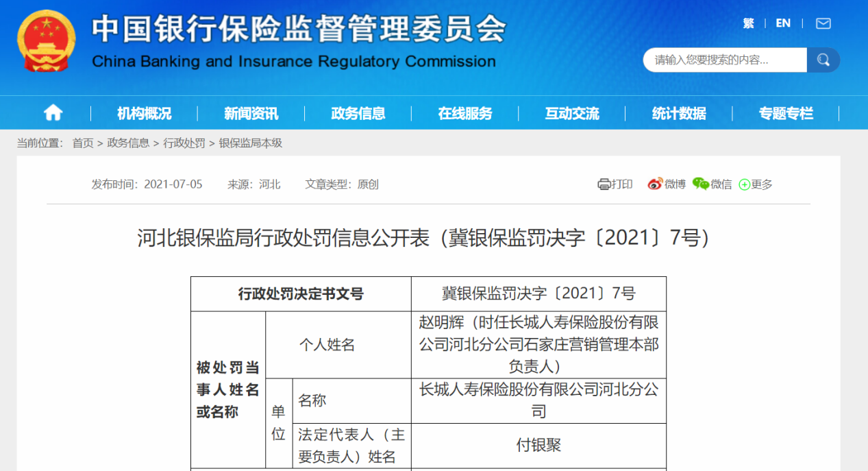Click the 名称 table cell
868x471 pixels.
click(351, 400)
